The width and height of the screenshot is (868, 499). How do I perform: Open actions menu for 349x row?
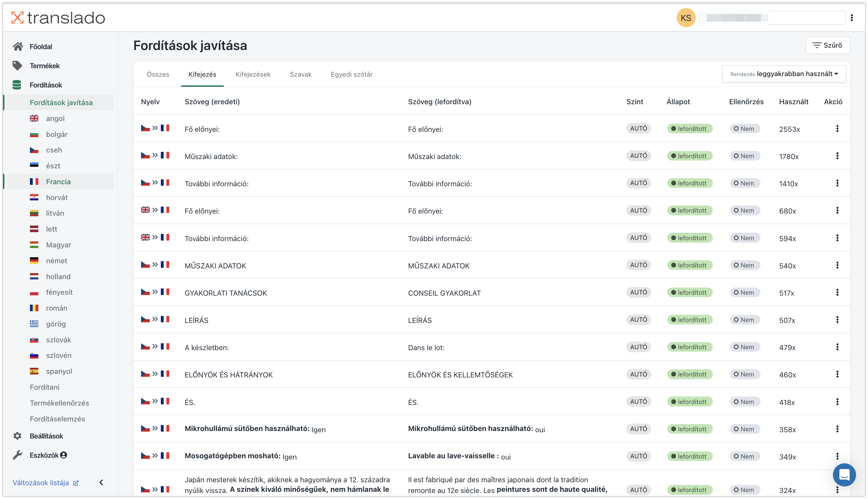point(837,456)
